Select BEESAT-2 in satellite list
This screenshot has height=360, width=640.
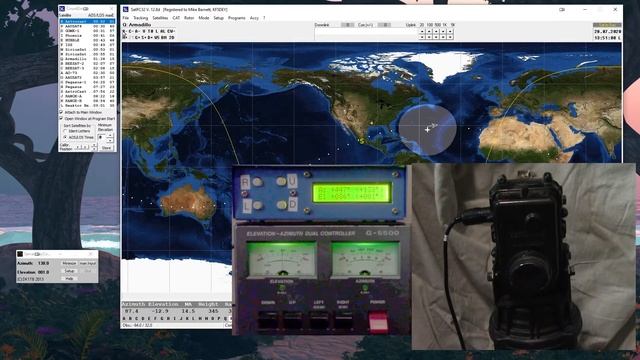pos(87,64)
